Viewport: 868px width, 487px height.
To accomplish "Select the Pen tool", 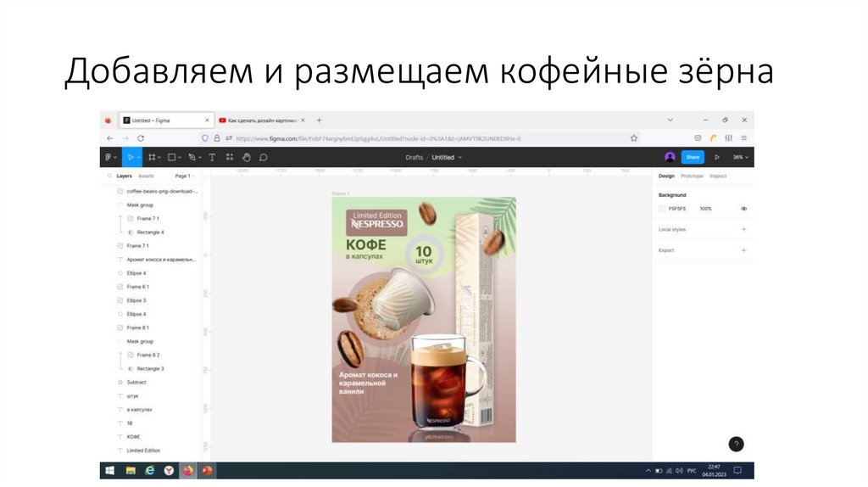I will (x=192, y=157).
